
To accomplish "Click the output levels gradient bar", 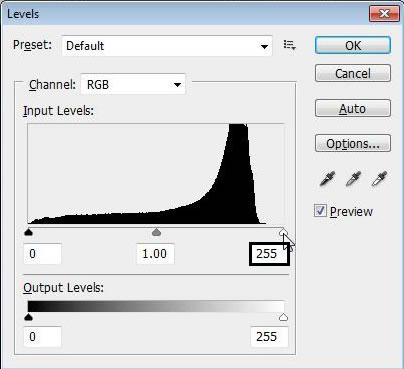I will (156, 306).
